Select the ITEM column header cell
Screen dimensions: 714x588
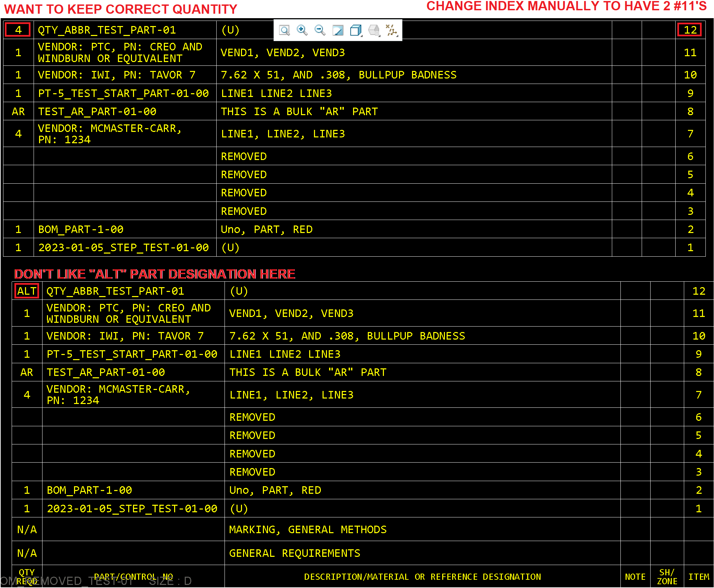tap(699, 576)
